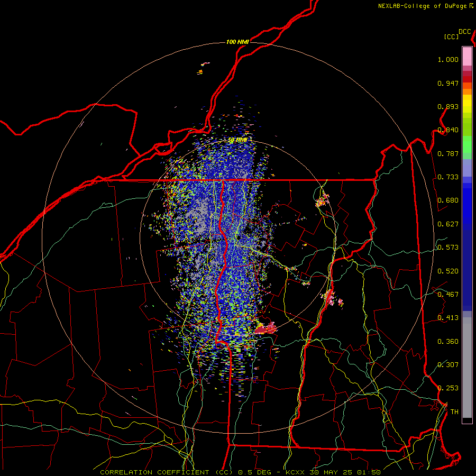
Task: Select the 0.733 legend value
Action: click(448, 177)
